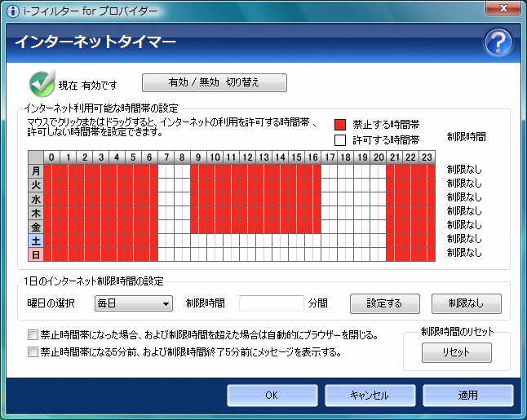
Task: Click the hour 17 column header
Action: pyautogui.click(x=330, y=157)
